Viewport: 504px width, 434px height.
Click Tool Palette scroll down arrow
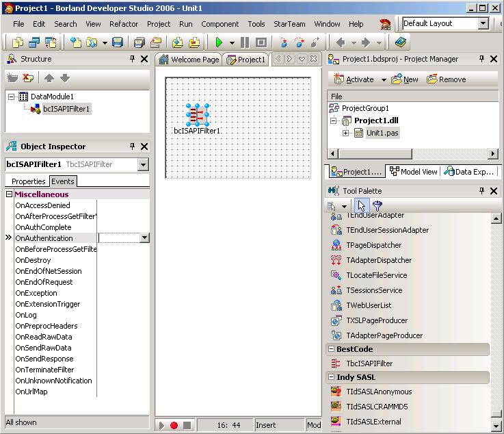[496, 426]
